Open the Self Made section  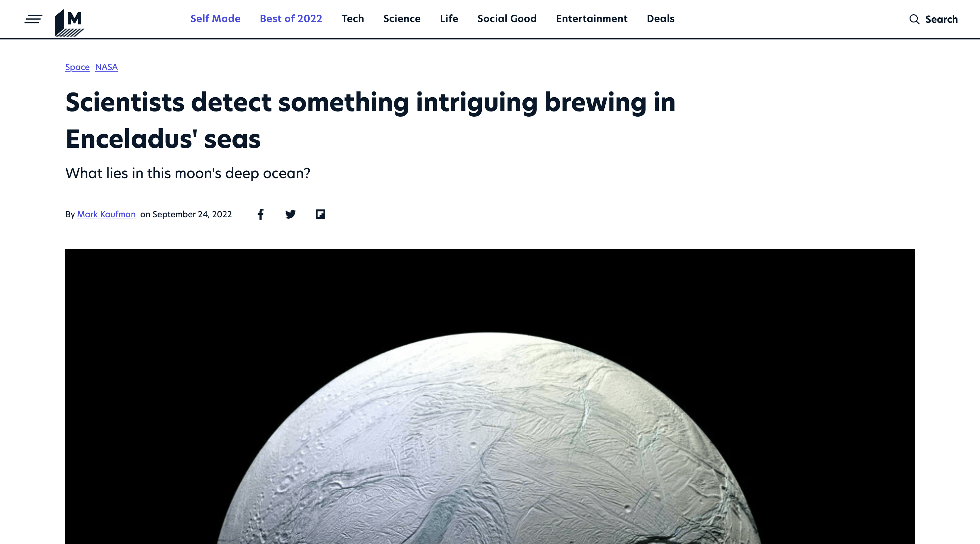point(215,19)
